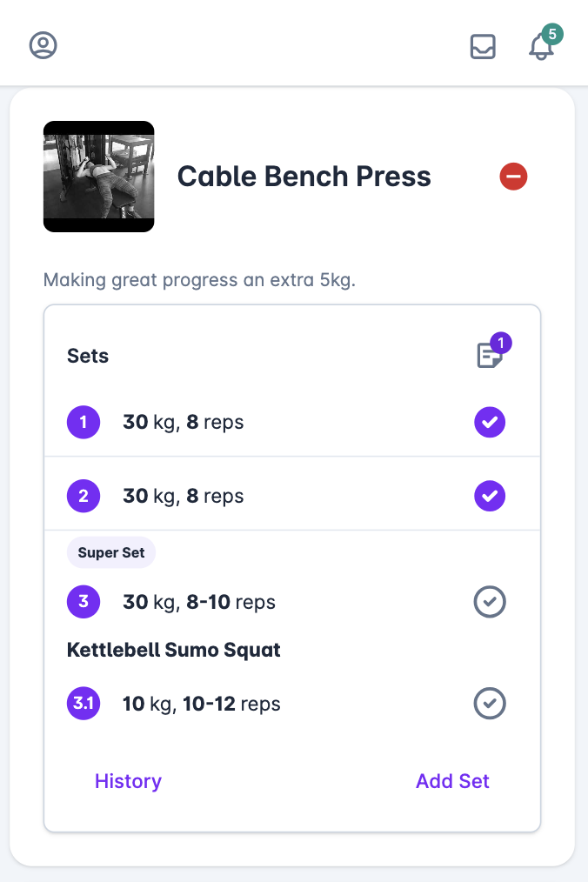Open the inbox tray icon

[483, 47]
